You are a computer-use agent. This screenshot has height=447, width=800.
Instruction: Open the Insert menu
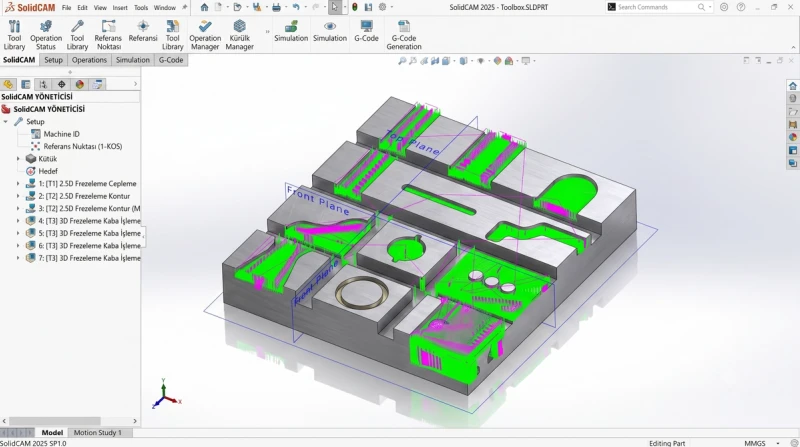point(120,8)
